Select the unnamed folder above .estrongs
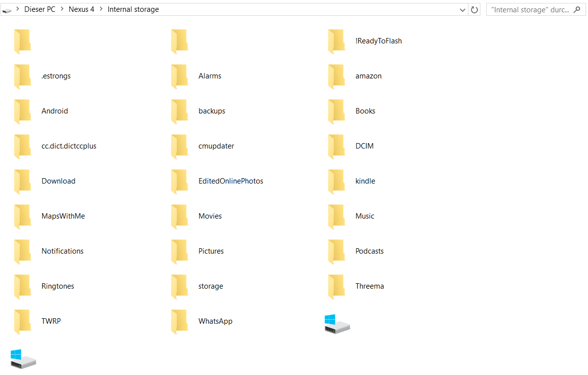This screenshot has width=588, height=375. [x=23, y=41]
